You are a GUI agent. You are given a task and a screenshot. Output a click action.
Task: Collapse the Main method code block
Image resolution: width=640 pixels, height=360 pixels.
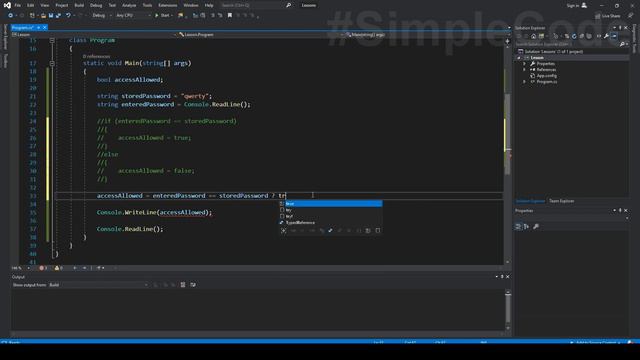[x=52, y=63]
